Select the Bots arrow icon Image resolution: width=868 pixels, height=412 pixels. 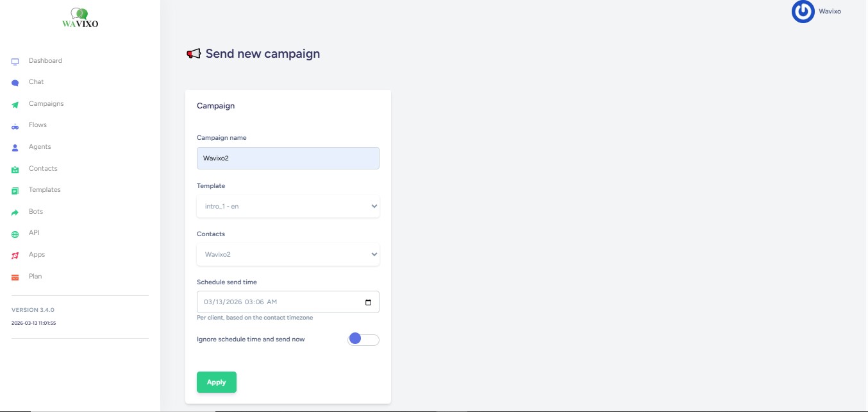(15, 212)
